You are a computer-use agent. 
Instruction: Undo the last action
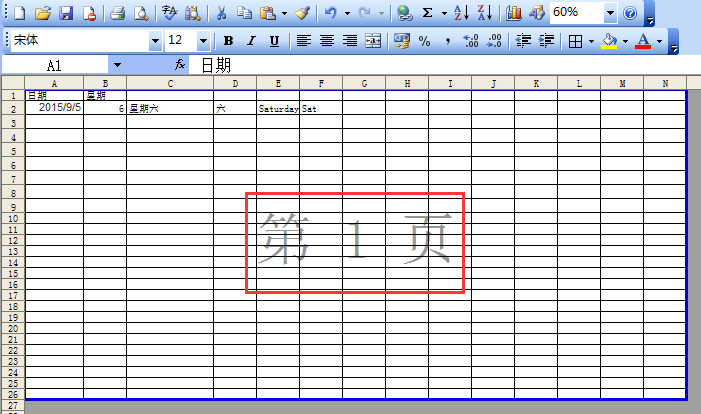coord(331,13)
